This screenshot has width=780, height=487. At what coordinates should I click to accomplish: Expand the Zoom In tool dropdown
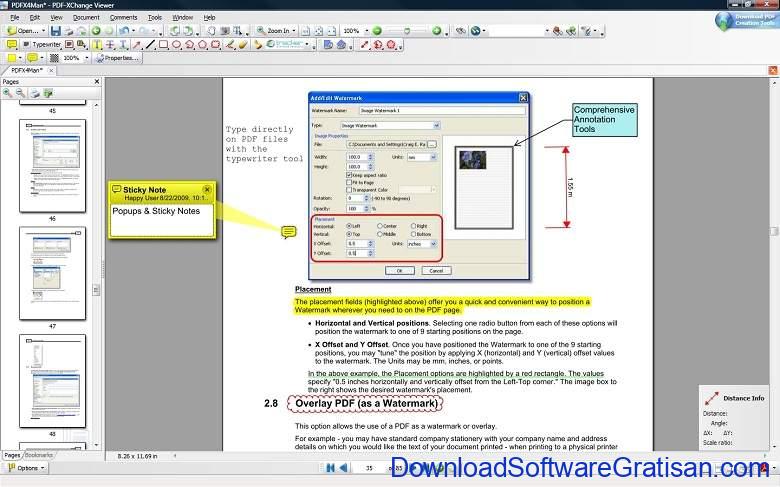294,31
